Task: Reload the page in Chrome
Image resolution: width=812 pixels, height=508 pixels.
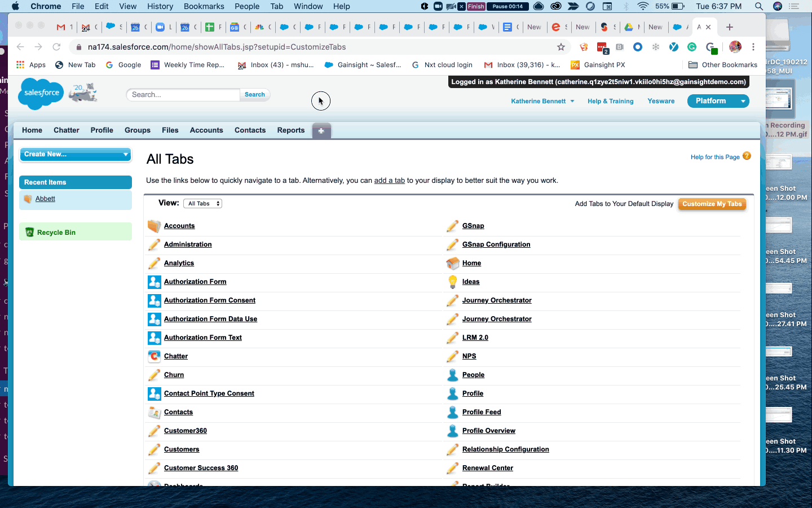Action: pyautogui.click(x=56, y=47)
